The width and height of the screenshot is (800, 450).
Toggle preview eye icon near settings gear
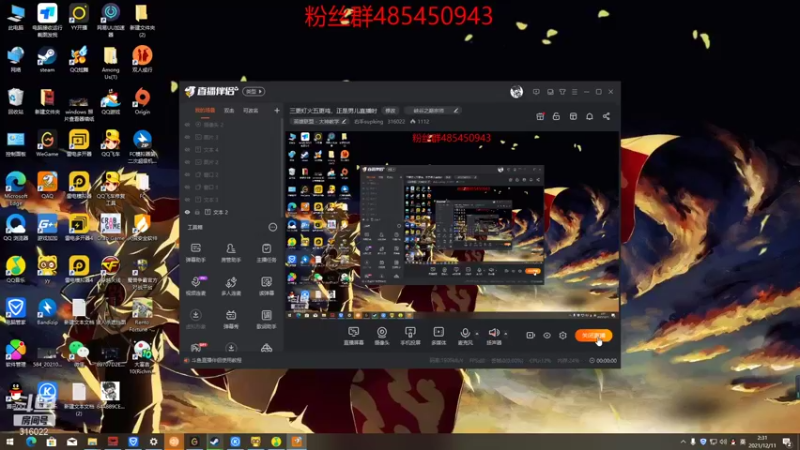click(546, 335)
